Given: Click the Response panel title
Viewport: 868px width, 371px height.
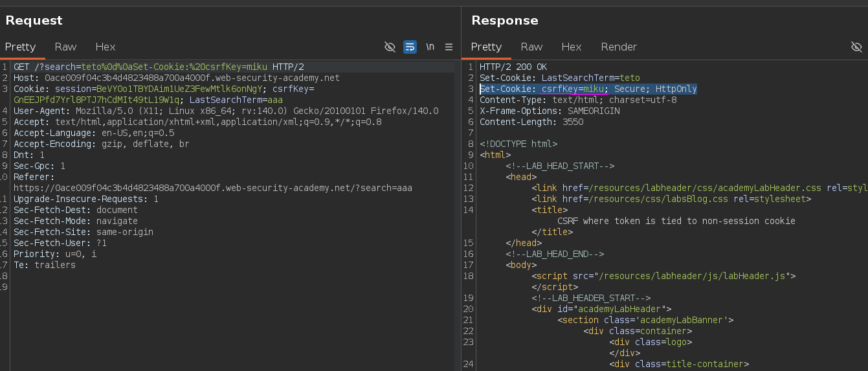Looking at the screenshot, I should click(x=505, y=20).
